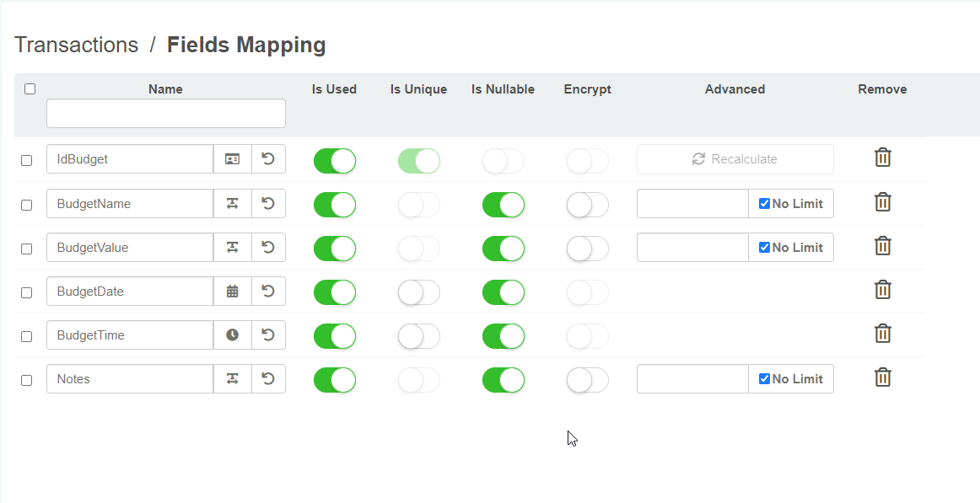
Task: Click the undo icon for Notes field
Action: pyautogui.click(x=268, y=379)
